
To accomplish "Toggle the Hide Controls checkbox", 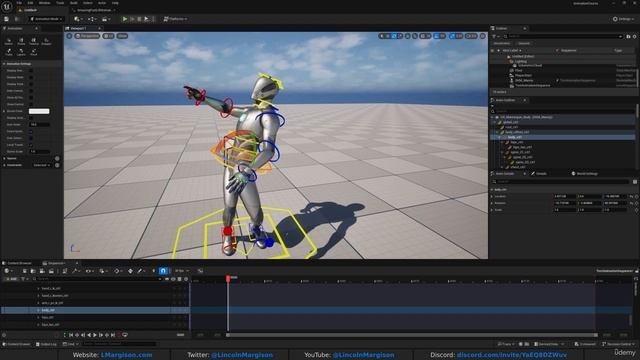I will click(31, 91).
